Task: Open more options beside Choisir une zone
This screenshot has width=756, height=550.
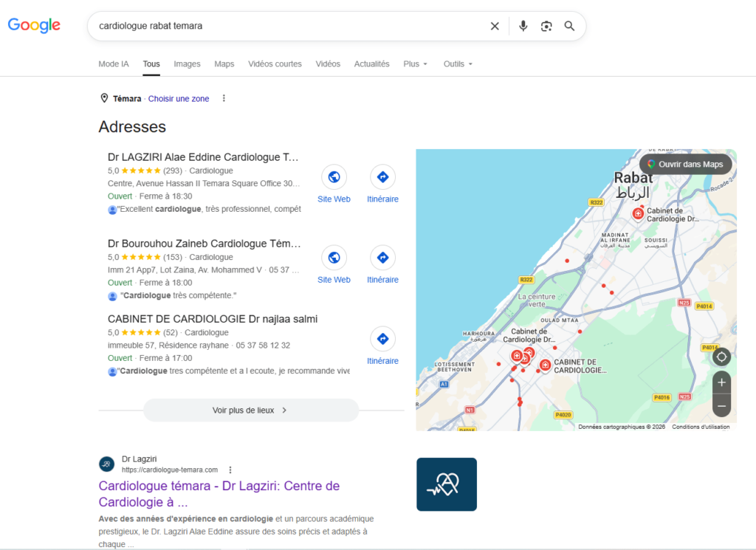Action: (224, 98)
